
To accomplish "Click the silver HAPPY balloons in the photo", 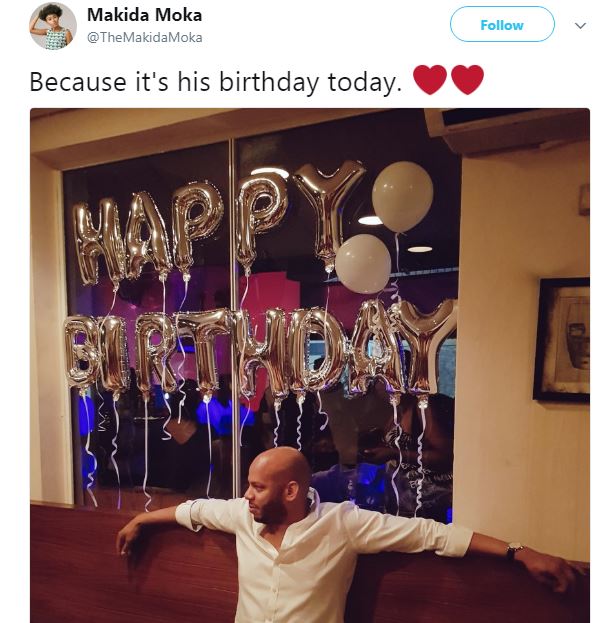I will (218, 222).
